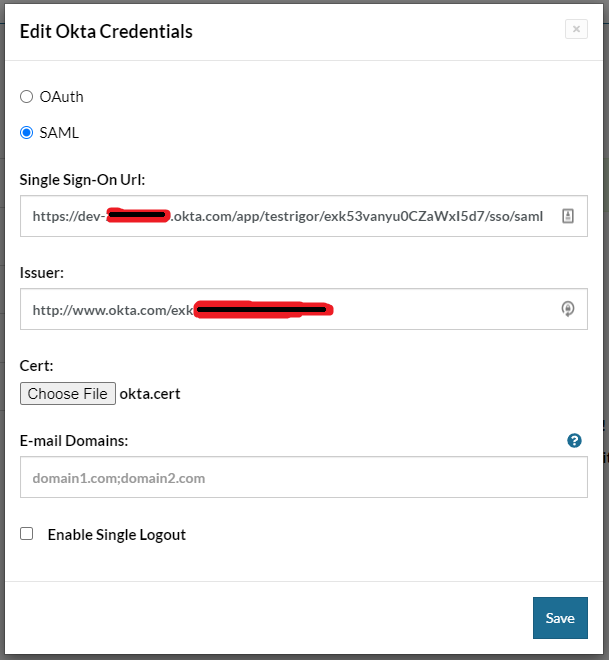Click the extension icon inside Issuer field
This screenshot has height=660, width=609.
pyautogui.click(x=568, y=310)
